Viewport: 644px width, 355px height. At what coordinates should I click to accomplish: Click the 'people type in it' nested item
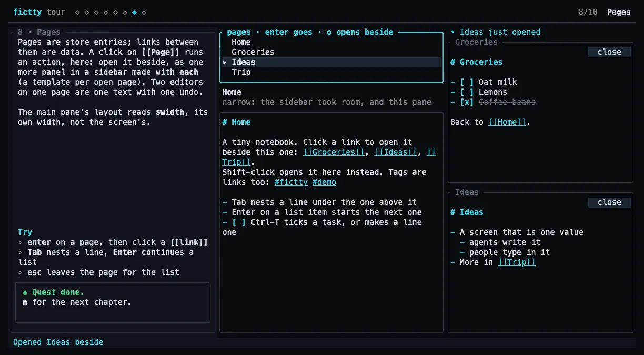pyautogui.click(x=505, y=252)
